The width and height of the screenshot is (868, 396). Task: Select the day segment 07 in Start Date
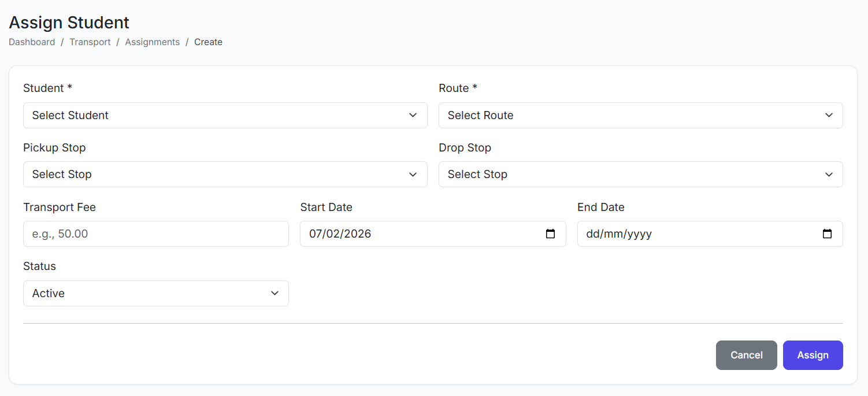(316, 234)
